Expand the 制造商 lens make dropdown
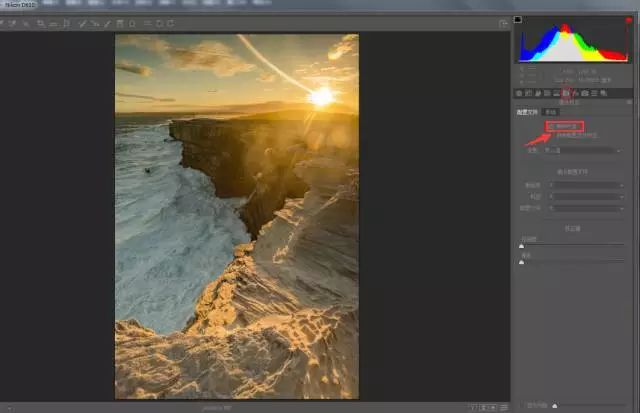640x413 pixels. pos(585,185)
